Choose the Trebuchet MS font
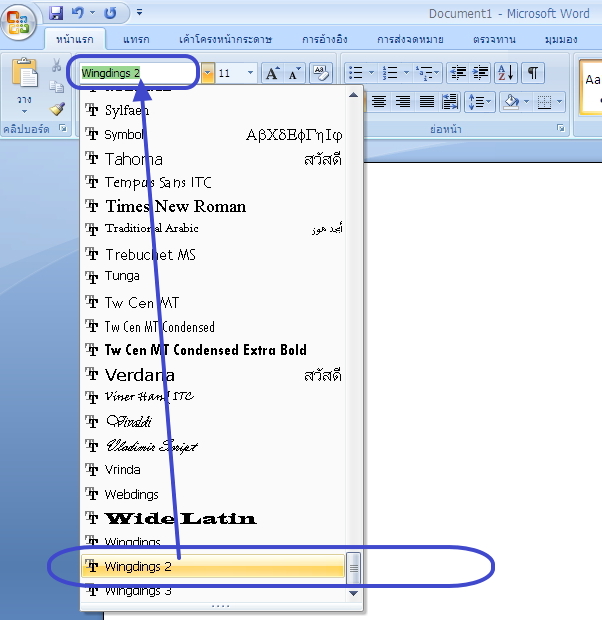The height and width of the screenshot is (620, 602). [x=214, y=254]
